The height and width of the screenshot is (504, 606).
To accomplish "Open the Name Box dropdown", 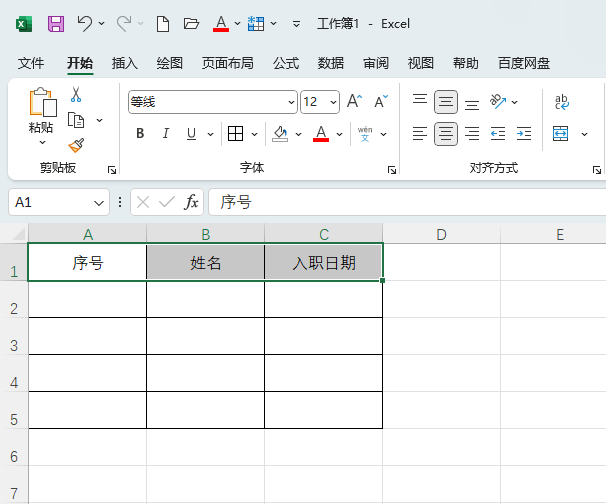I will (x=99, y=203).
